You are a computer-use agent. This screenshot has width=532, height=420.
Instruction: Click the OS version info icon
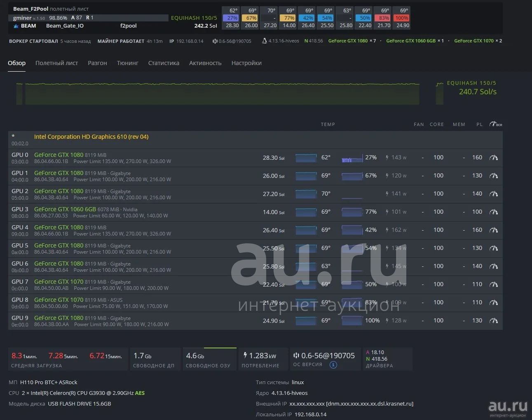(x=333, y=365)
